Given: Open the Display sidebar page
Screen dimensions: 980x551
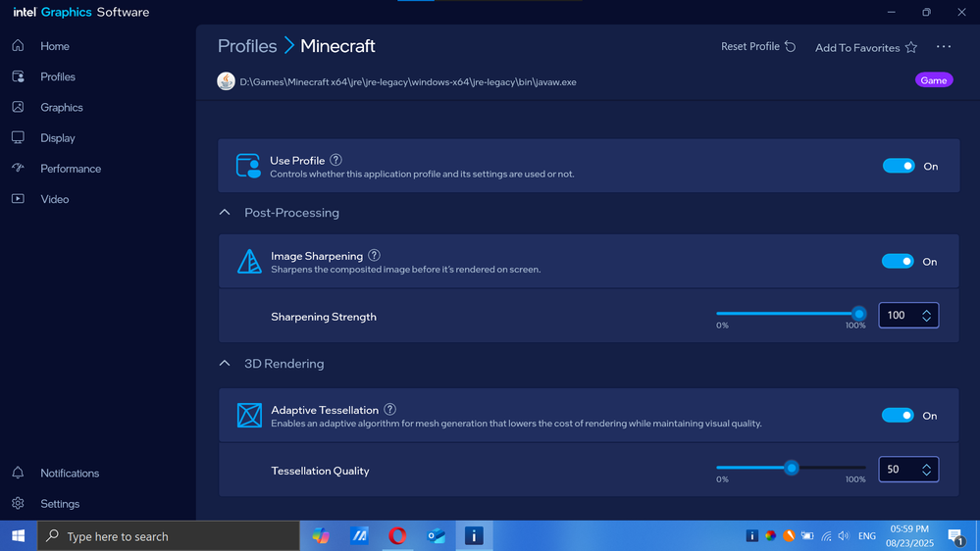Looking at the screenshot, I should (x=58, y=138).
